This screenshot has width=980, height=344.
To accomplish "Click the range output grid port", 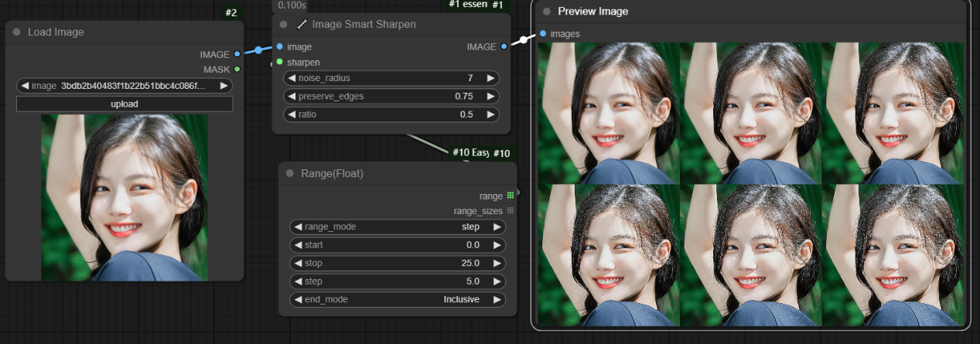I will tap(510, 196).
